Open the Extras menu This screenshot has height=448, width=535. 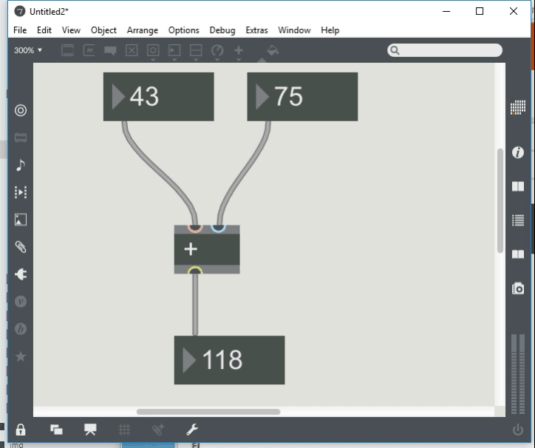coord(257,30)
